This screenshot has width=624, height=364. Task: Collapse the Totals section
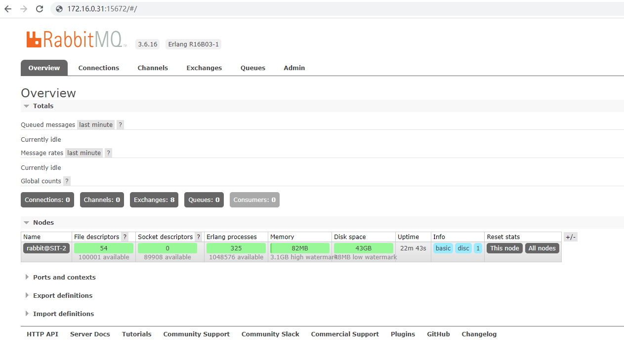(27, 106)
